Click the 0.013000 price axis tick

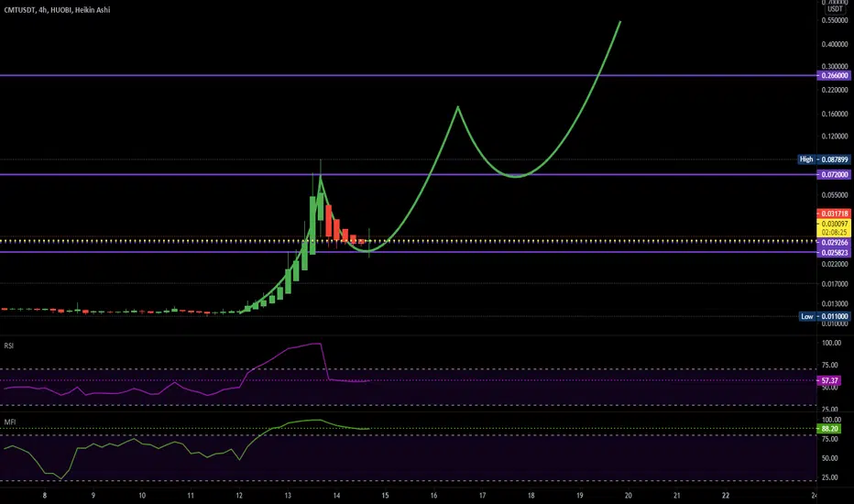(835, 304)
